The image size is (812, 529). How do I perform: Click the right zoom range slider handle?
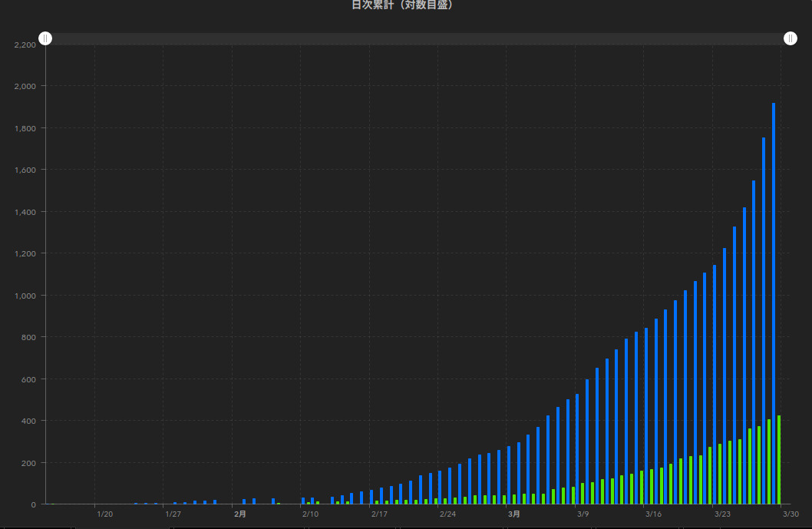pos(791,38)
